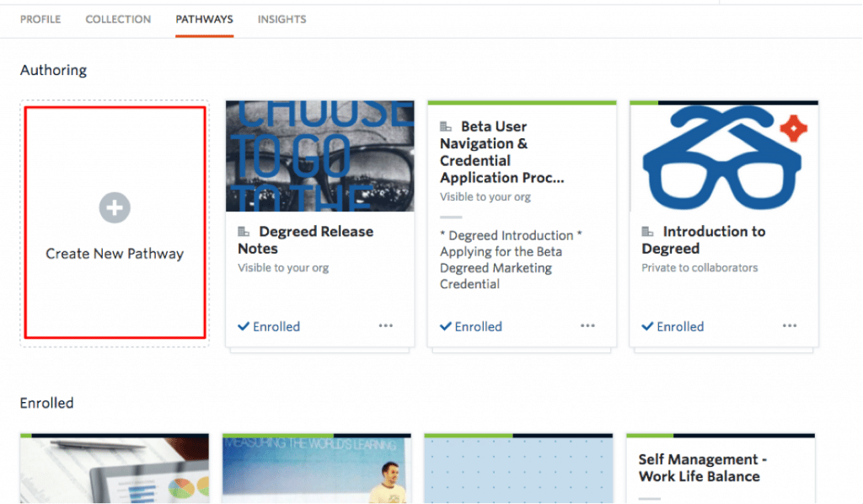Click the pathway icon beside Introduction to Degreed

648,232
